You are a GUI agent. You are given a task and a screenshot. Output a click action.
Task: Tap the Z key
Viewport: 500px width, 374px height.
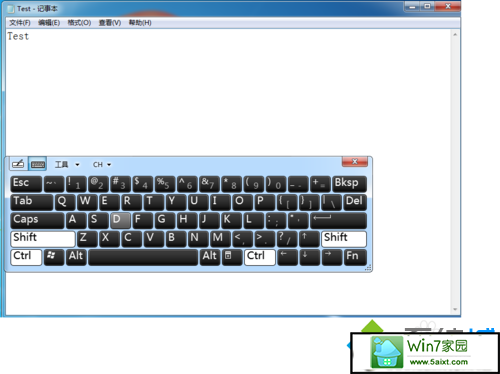[87, 239]
